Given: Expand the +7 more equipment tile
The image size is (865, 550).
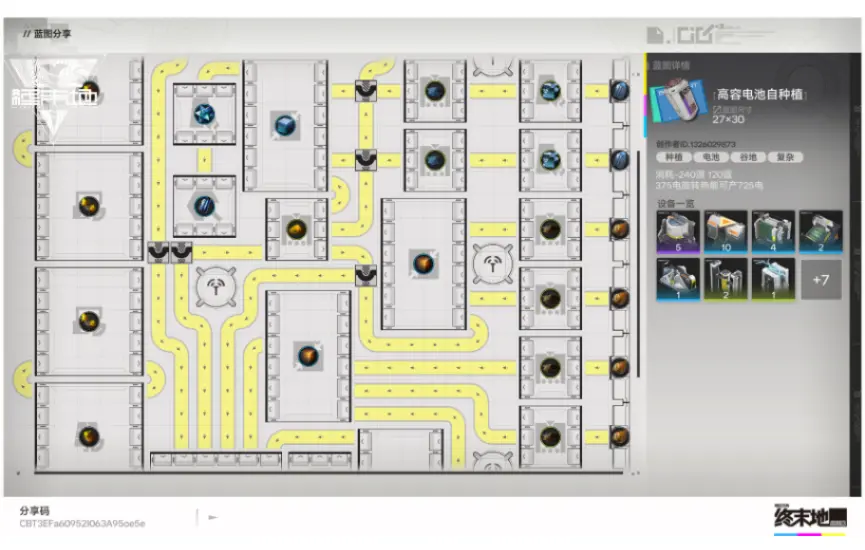Looking at the screenshot, I should click(x=820, y=280).
